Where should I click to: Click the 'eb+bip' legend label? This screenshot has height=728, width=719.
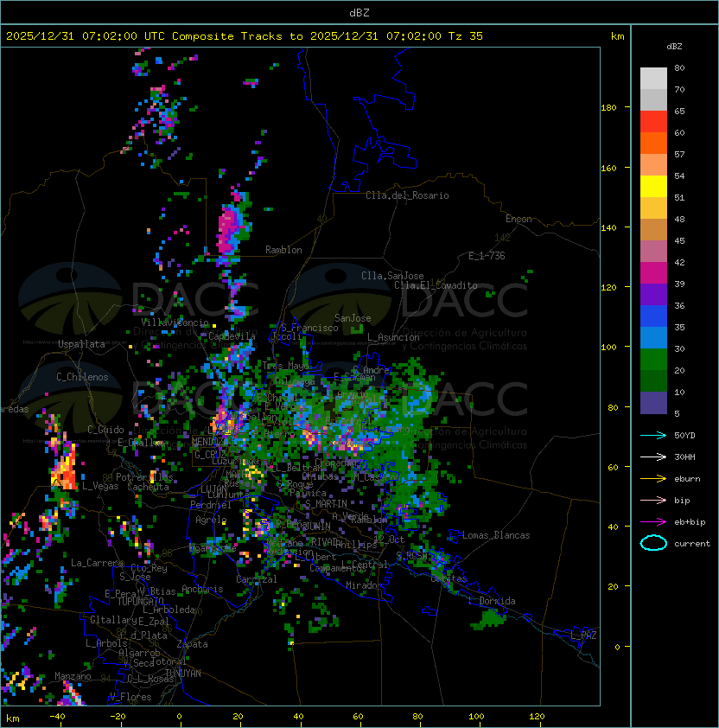(x=690, y=522)
